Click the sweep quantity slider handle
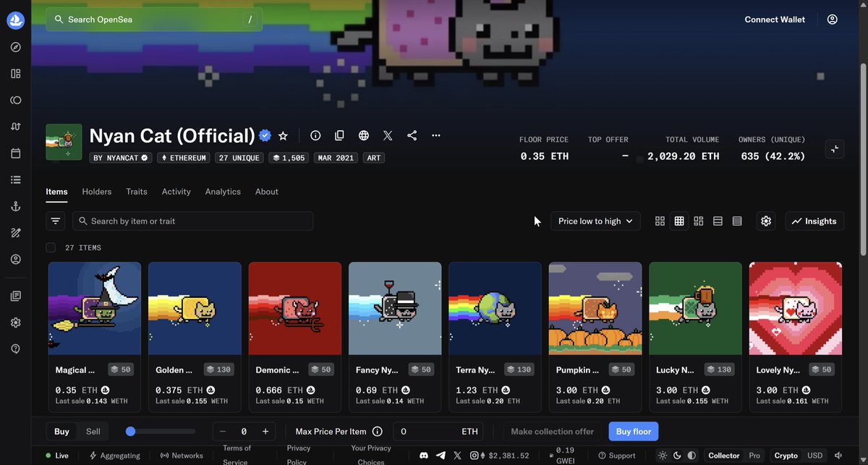 click(130, 432)
